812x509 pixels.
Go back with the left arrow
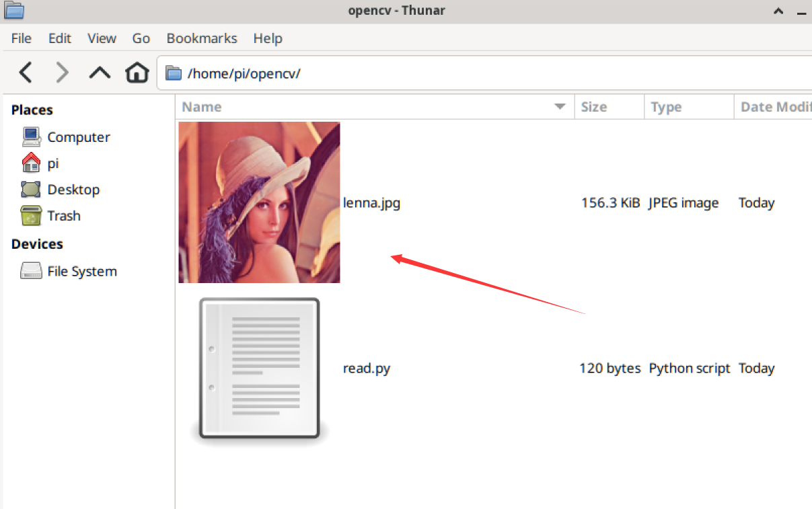(26, 72)
